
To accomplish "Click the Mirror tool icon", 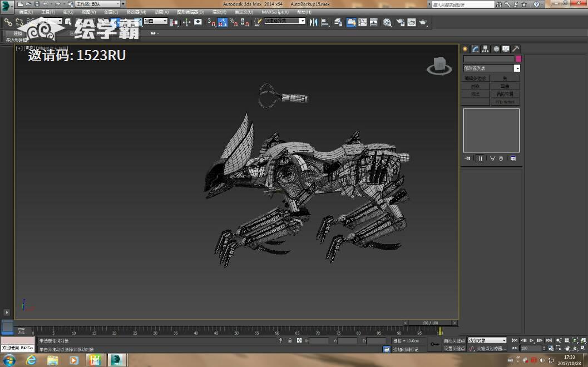I will [x=313, y=22].
